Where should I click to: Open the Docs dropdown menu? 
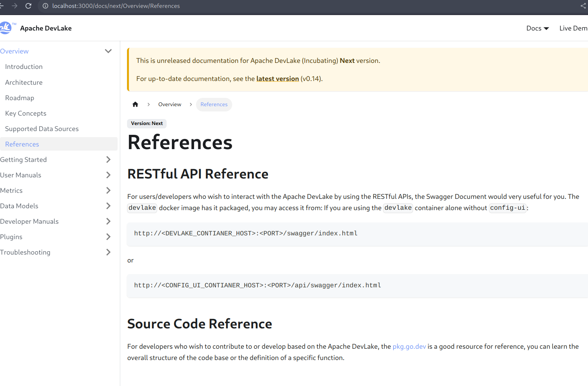tap(537, 28)
